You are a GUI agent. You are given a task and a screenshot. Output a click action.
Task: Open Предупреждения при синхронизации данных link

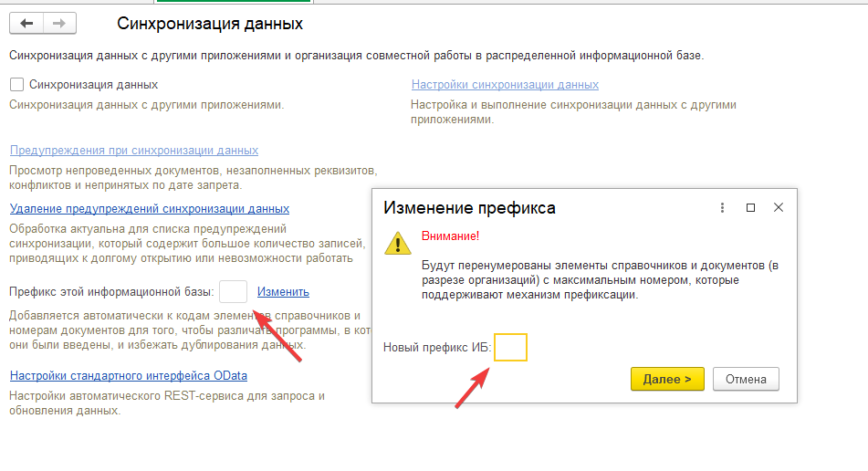(134, 151)
